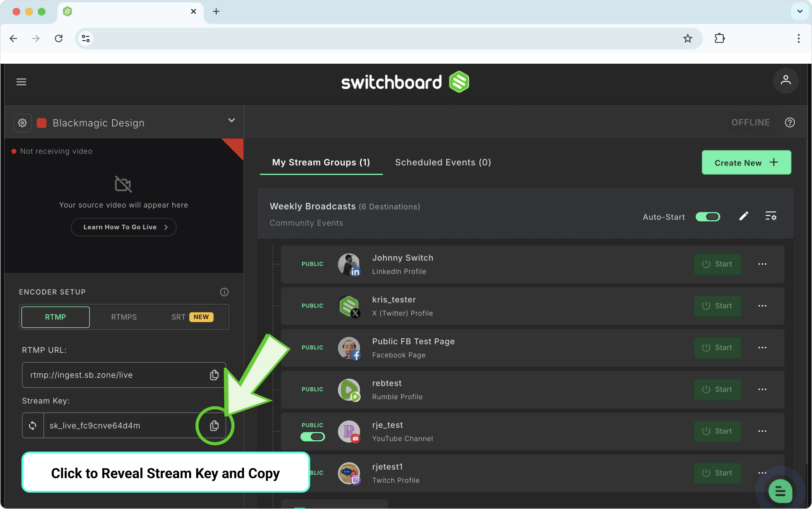Start the kris_tester X stream

pyautogui.click(x=717, y=306)
